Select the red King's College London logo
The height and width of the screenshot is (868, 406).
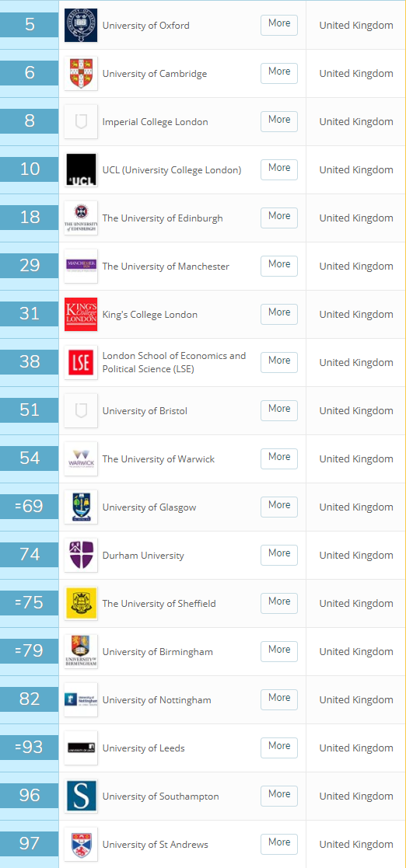coord(81,314)
